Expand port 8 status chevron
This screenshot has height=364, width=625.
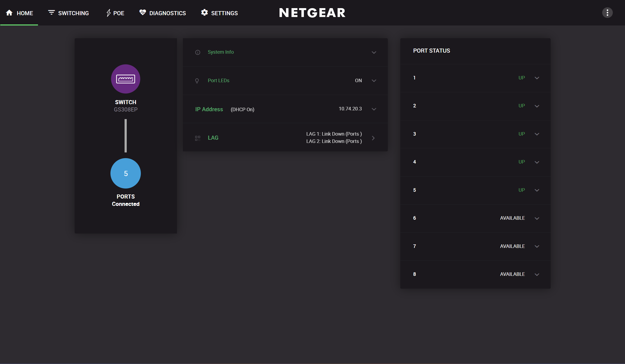tap(537, 274)
